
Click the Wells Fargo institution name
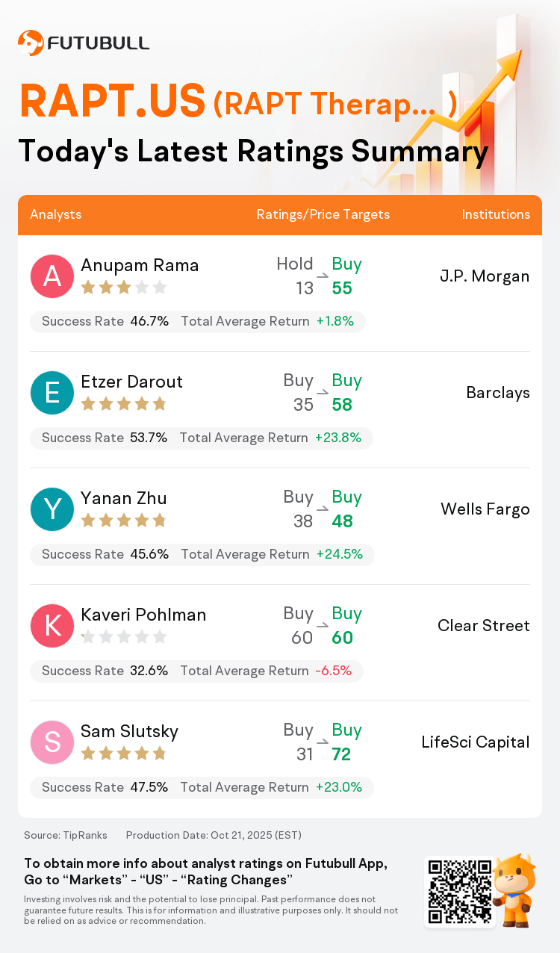tap(485, 509)
